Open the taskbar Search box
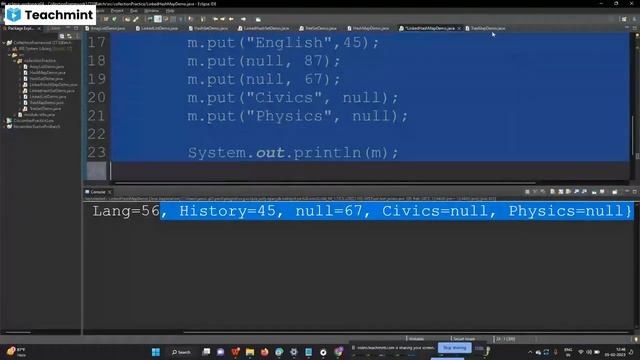This screenshot has width=640, height=360. [x=182, y=352]
